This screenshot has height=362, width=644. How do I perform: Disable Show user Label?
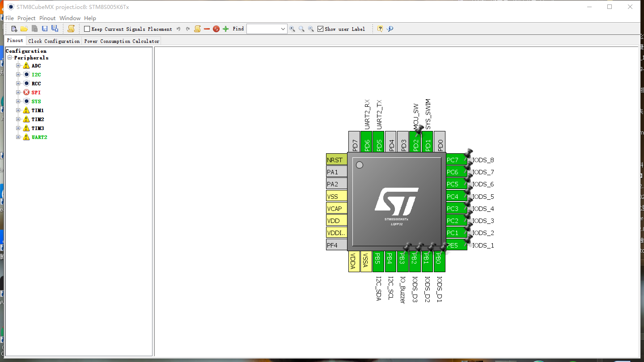point(320,29)
